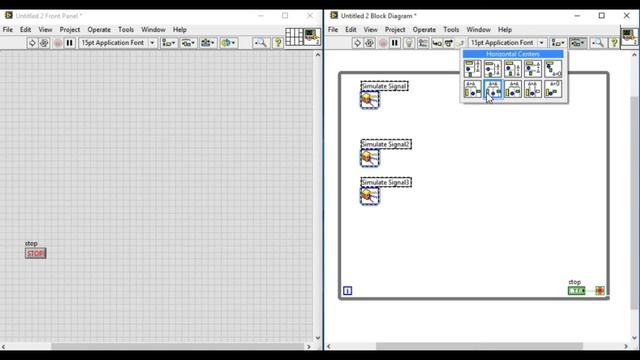The height and width of the screenshot is (360, 640).
Task: Select the Simulate Signal3 Express VI node
Action: 370,196
